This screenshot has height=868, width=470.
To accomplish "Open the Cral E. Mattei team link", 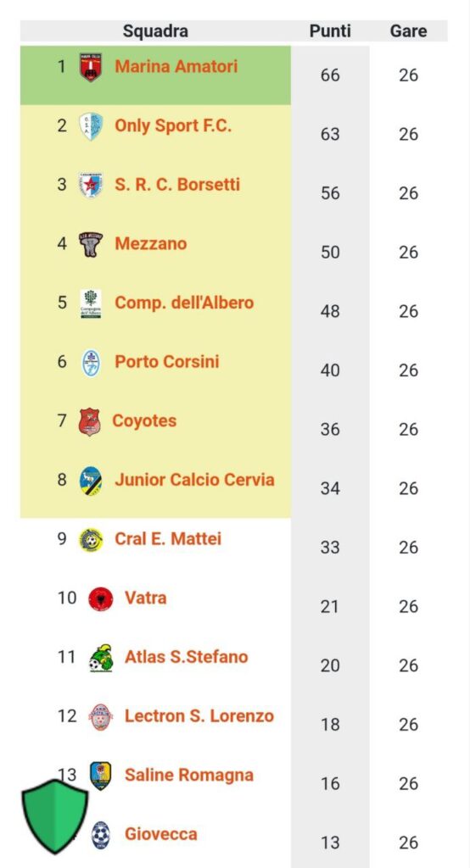I will pyautogui.click(x=168, y=538).
